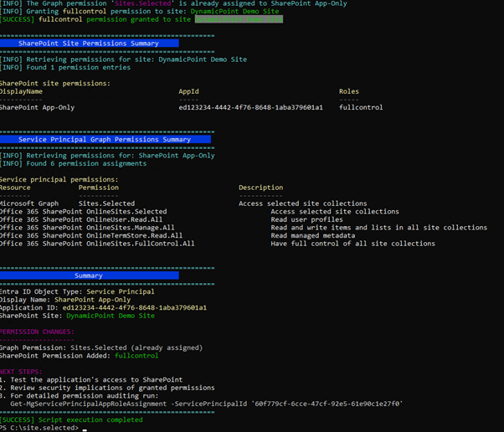Select the Description column header
Viewport: 504px width, 432px height.
(260, 188)
